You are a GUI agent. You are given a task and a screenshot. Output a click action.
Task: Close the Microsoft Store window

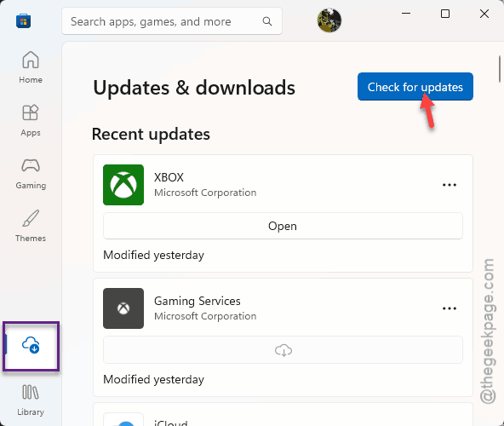484,14
